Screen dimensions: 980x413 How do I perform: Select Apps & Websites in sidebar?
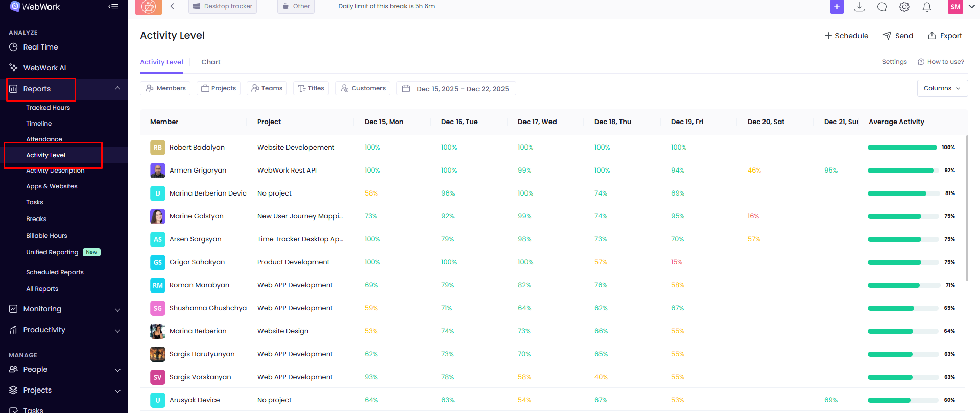point(52,186)
